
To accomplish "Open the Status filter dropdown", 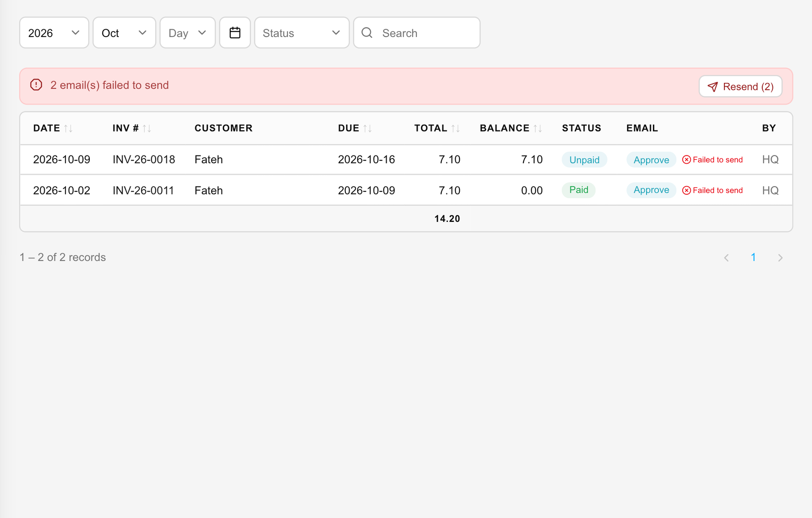I will [x=302, y=33].
